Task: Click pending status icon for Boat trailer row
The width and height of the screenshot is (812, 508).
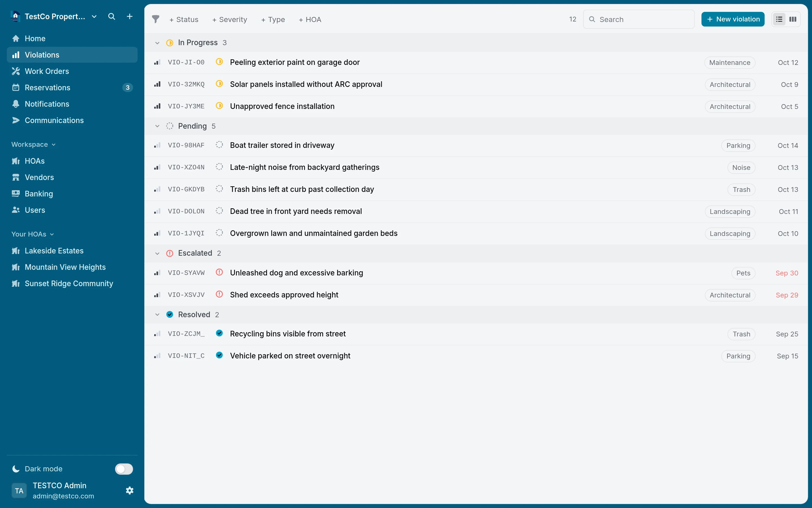Action: tap(219, 145)
